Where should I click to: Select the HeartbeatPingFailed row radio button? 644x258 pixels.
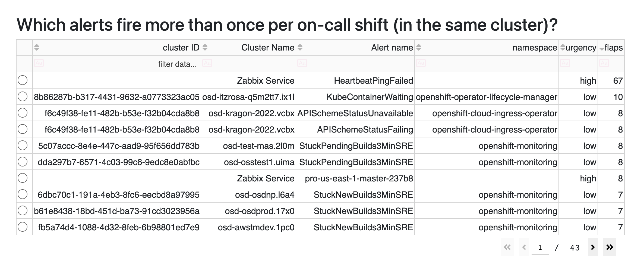[x=23, y=80]
